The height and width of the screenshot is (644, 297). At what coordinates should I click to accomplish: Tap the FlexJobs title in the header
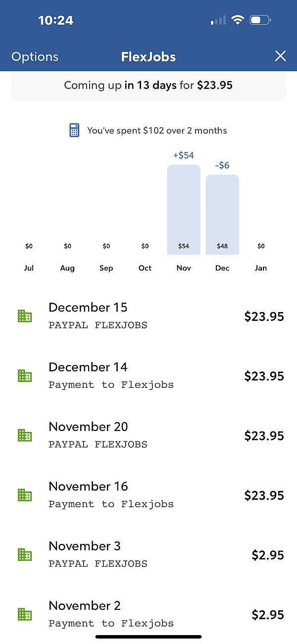pyautogui.click(x=148, y=56)
